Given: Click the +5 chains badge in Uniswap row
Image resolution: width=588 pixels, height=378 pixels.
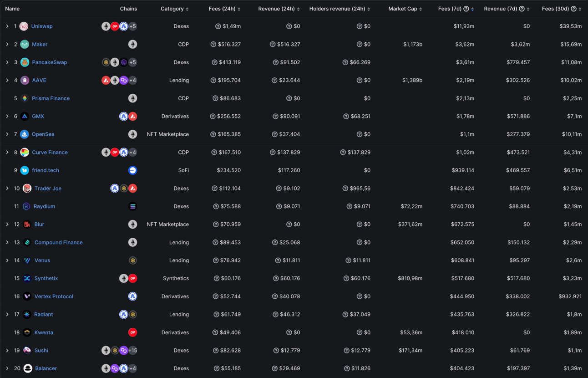Looking at the screenshot, I should tap(132, 26).
